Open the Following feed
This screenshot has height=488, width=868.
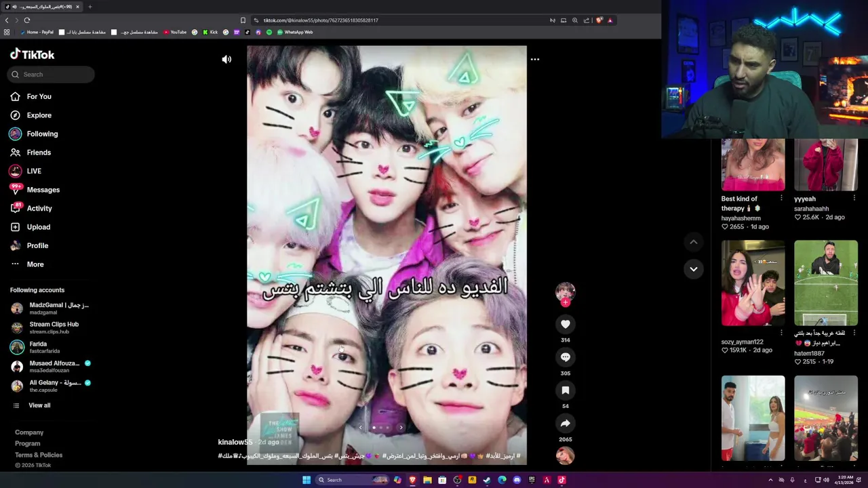[42, 134]
